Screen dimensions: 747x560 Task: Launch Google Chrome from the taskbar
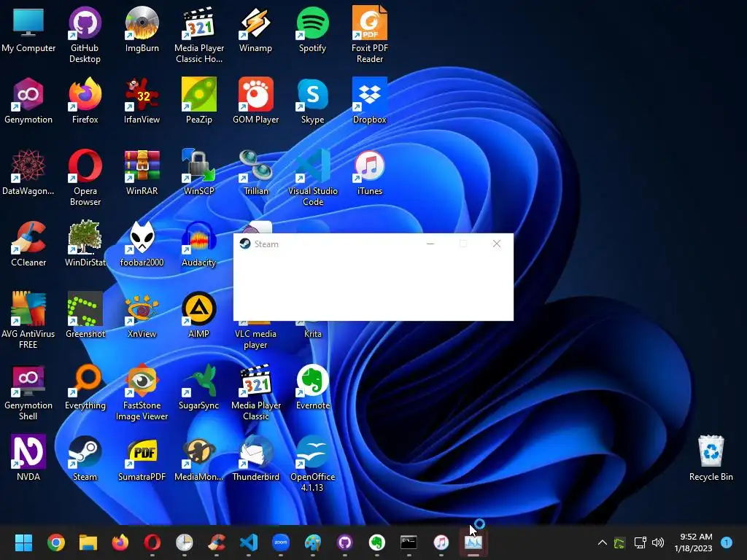tap(55, 542)
